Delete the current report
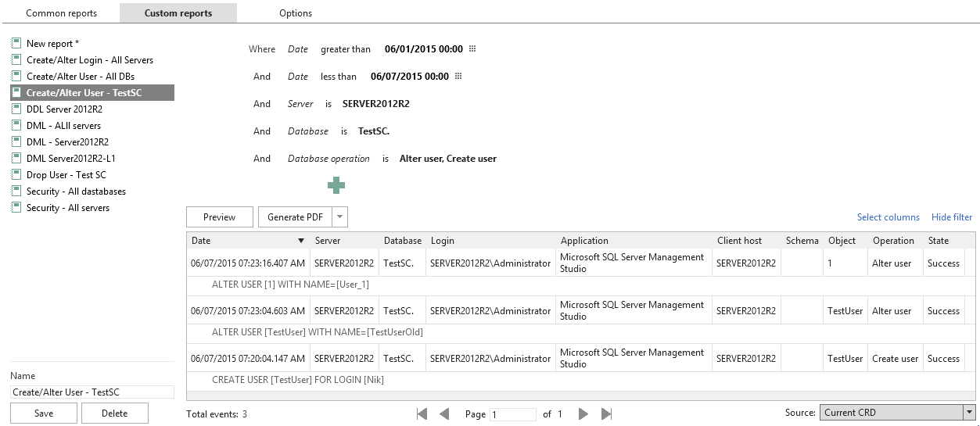Viewport: 980px width, 426px height. click(x=115, y=413)
